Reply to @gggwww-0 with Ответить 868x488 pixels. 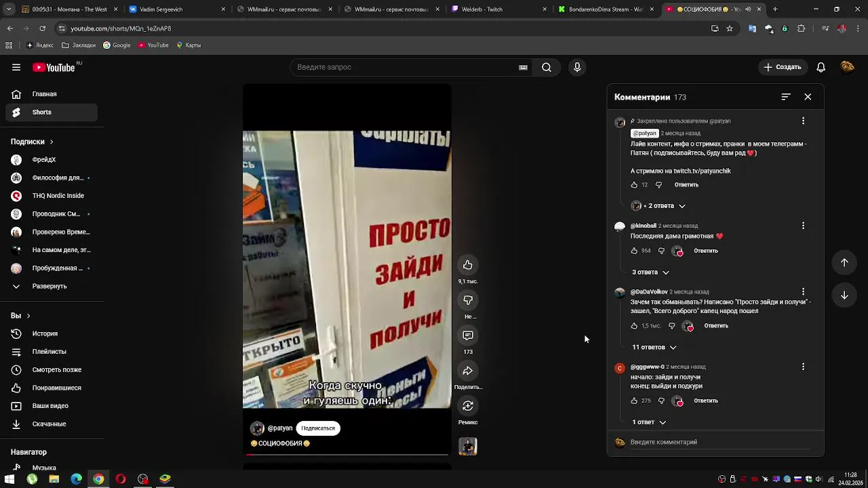(x=705, y=401)
